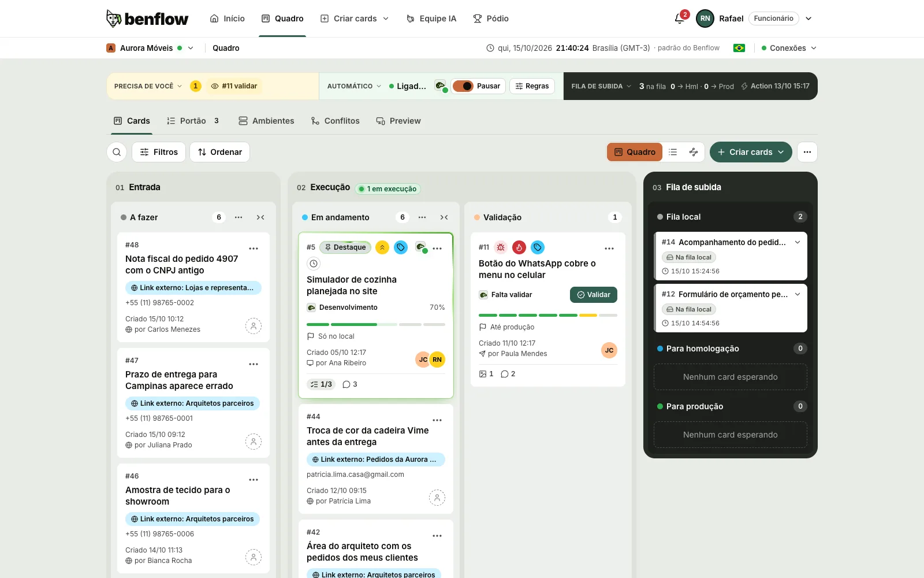924x578 pixels.
Task: Open Em andamento column options
Action: [x=422, y=217]
